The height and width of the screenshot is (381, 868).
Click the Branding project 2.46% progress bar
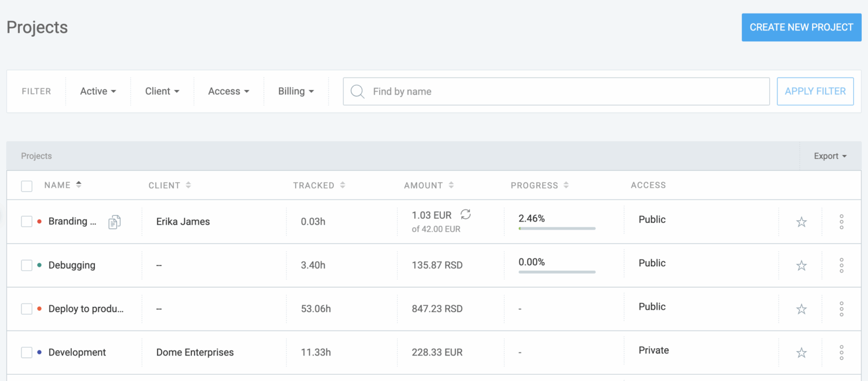pos(557,228)
